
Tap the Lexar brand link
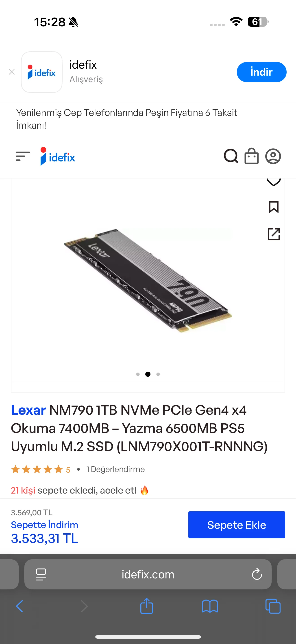click(28, 410)
